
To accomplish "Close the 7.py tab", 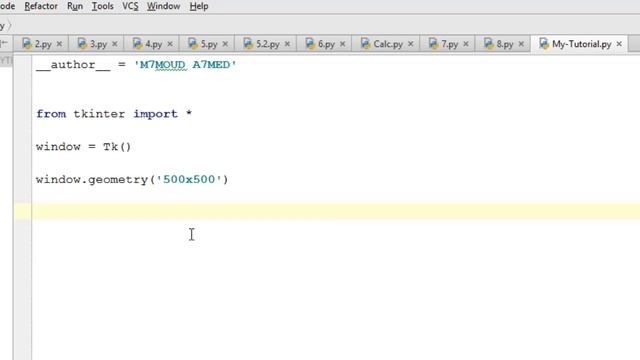I will tap(466, 44).
